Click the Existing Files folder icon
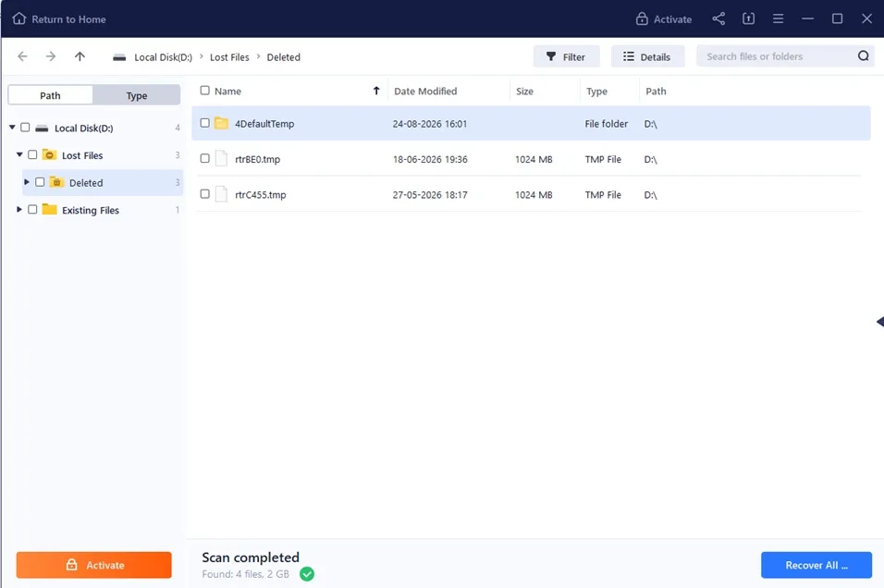The width and height of the screenshot is (884, 588). [50, 209]
